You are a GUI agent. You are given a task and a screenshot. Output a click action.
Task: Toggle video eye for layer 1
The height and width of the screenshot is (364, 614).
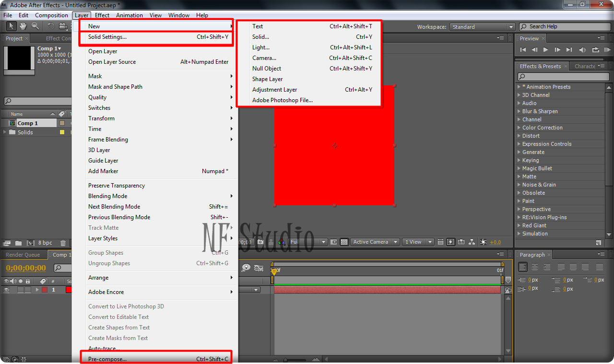[7, 290]
